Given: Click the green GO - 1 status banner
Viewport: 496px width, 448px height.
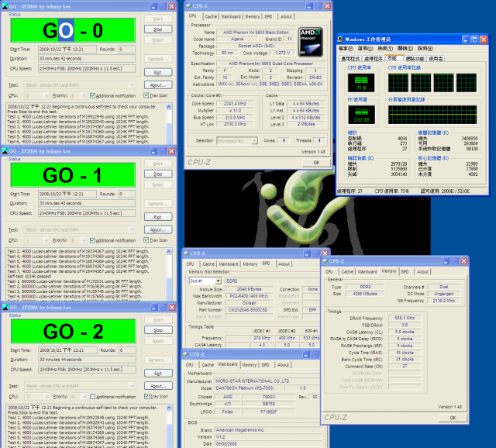Looking at the screenshot, I should pyautogui.click(x=73, y=175).
